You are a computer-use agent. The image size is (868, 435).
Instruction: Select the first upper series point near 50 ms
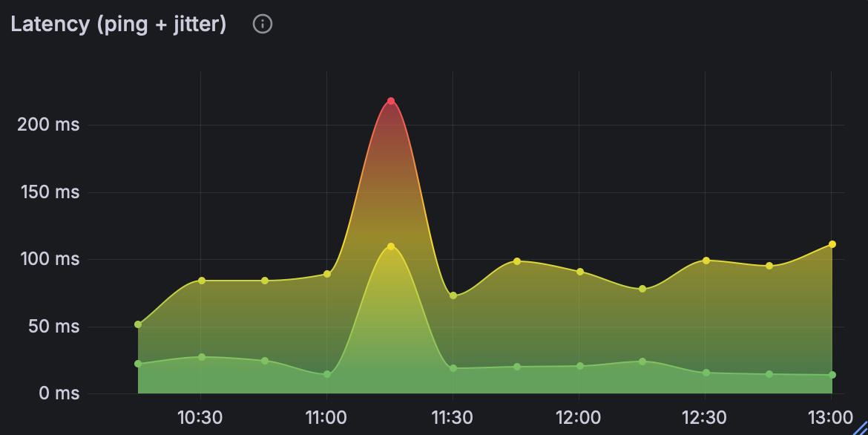click(138, 324)
